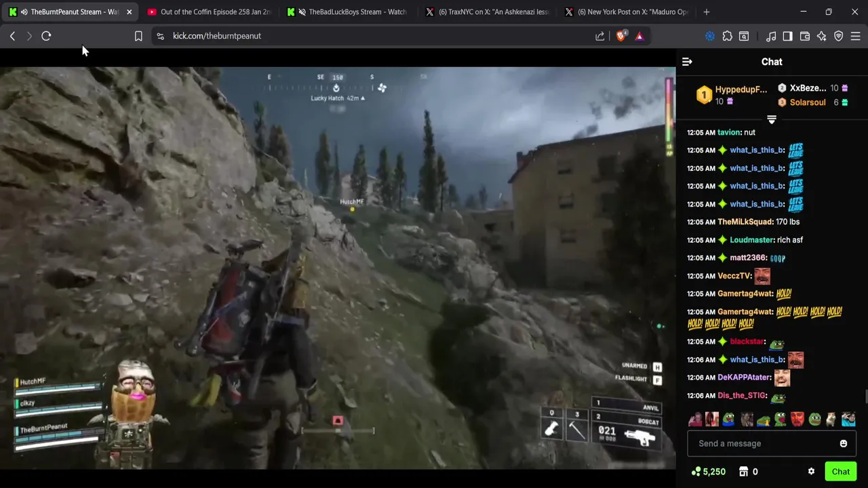This screenshot has height=488, width=868.
Task: Switch to New York Post on X tab
Action: [627, 12]
